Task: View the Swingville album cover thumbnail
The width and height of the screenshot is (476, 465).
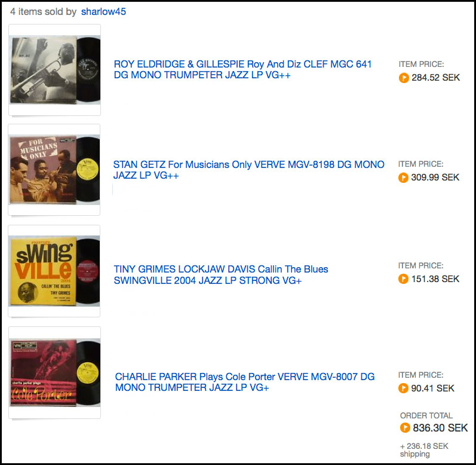Action: [54, 271]
